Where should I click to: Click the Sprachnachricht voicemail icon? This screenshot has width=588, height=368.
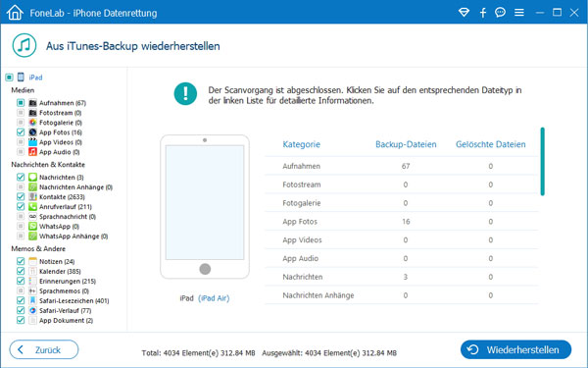(x=32, y=216)
